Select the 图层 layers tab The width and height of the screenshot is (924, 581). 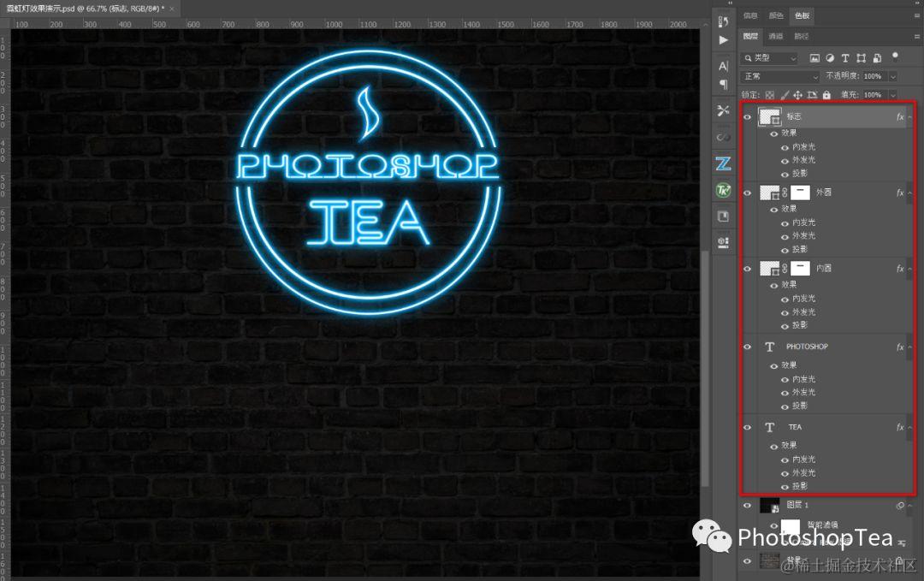tap(750, 37)
